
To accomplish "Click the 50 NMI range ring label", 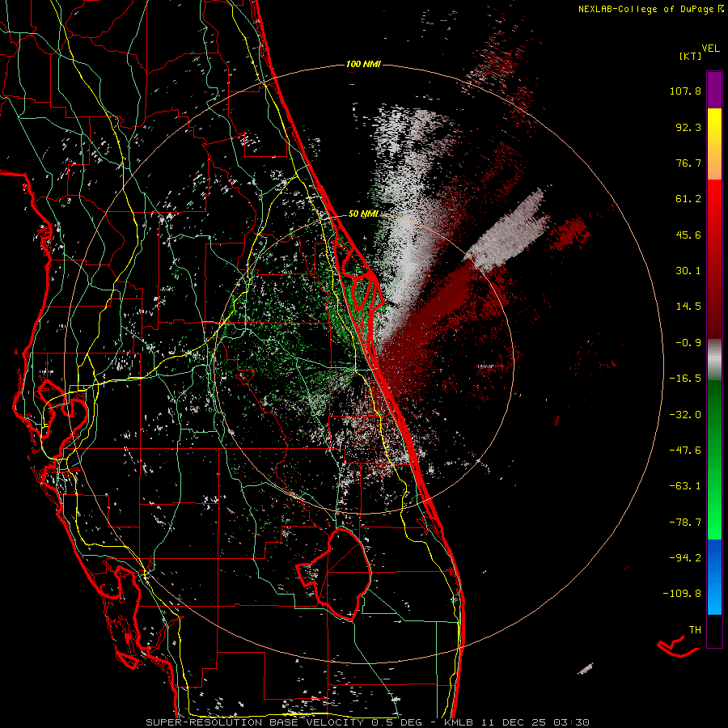I will click(363, 214).
